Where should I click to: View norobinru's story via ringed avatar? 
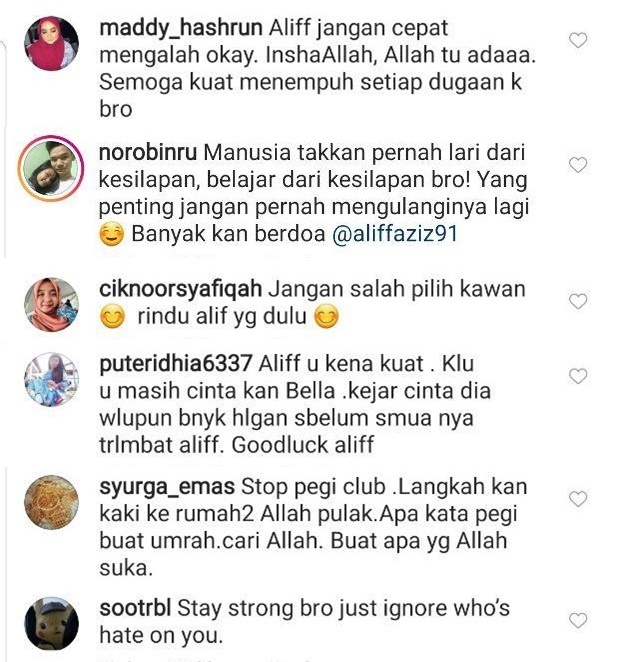pos(51,168)
